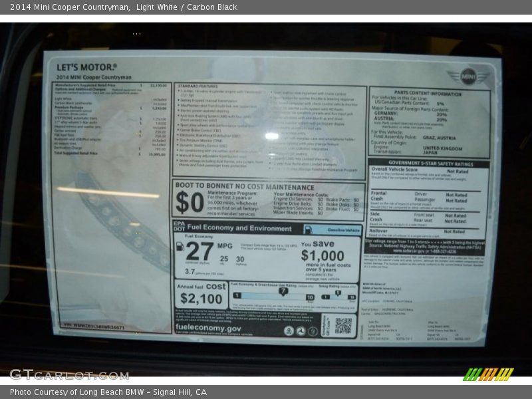Click the MINI winged logo on the sticker
This screenshot has height=399, width=532.
tap(468, 76)
